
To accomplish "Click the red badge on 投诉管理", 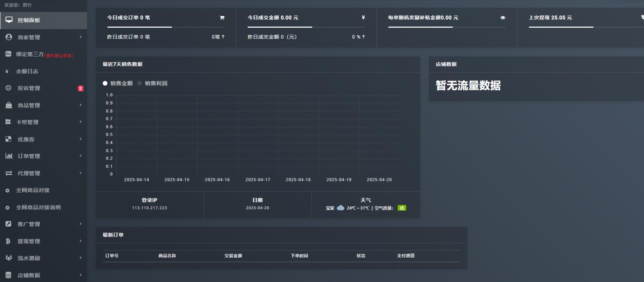I will 80,88.
